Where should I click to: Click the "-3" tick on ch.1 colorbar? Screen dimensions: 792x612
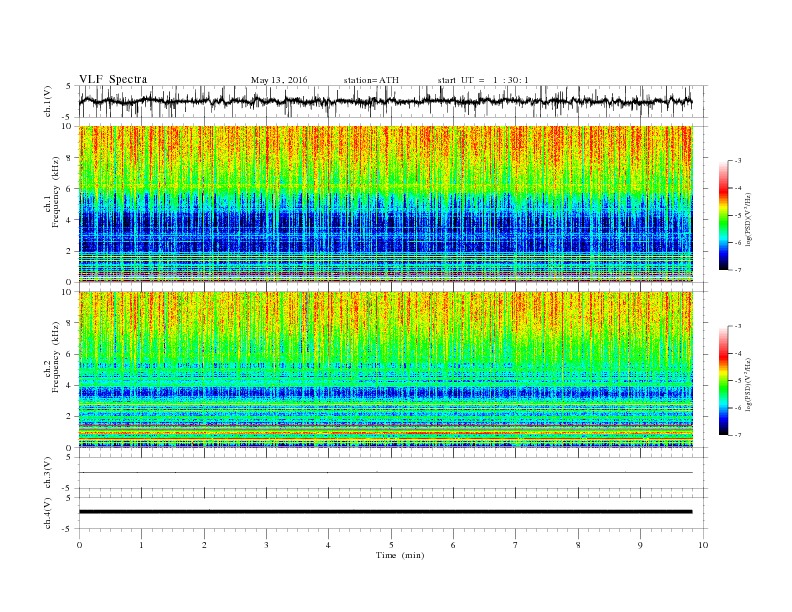[x=738, y=161]
